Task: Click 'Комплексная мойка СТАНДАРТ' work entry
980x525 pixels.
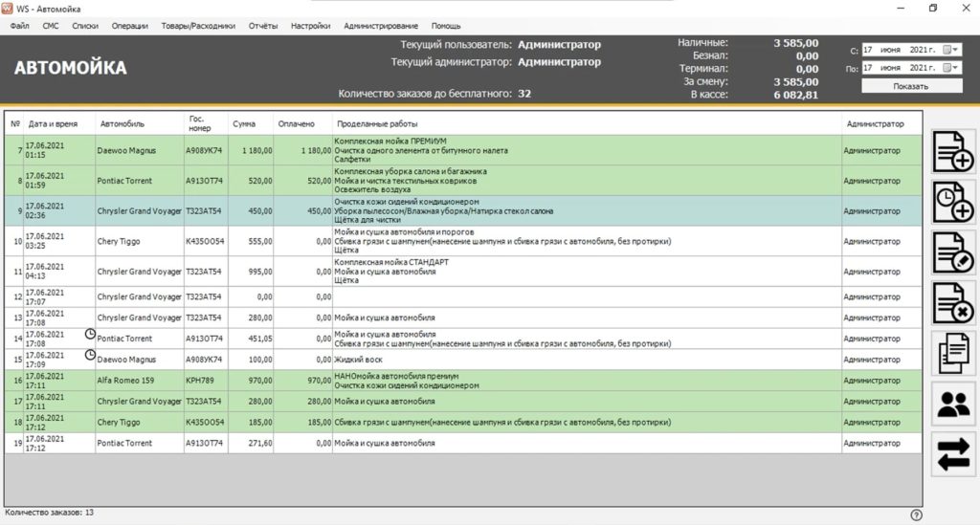Action: pos(391,262)
